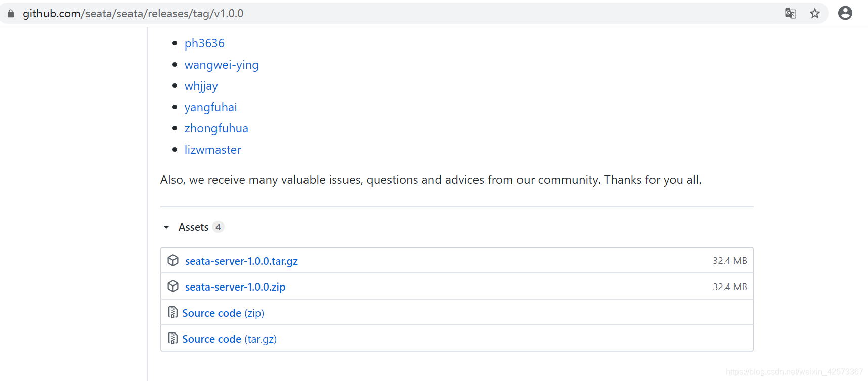Screen dimensions: 868x381
Task: Click the Assets count badge 4
Action: click(218, 227)
